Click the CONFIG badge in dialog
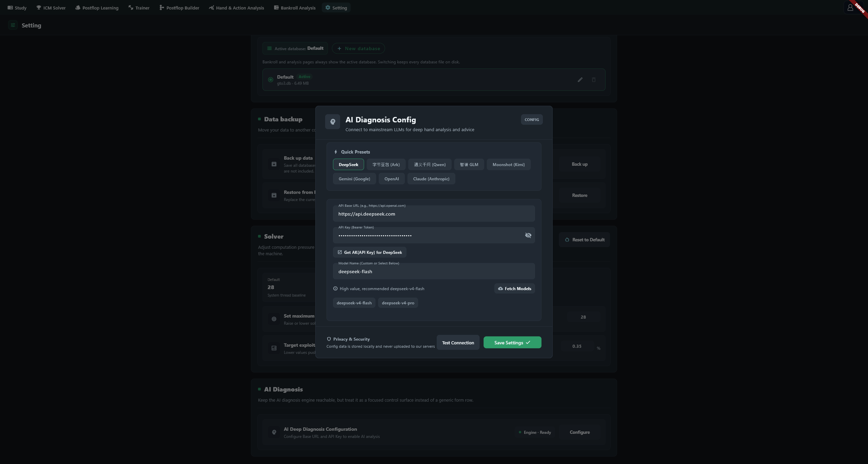Viewport: 868px width, 464px height. click(532, 120)
